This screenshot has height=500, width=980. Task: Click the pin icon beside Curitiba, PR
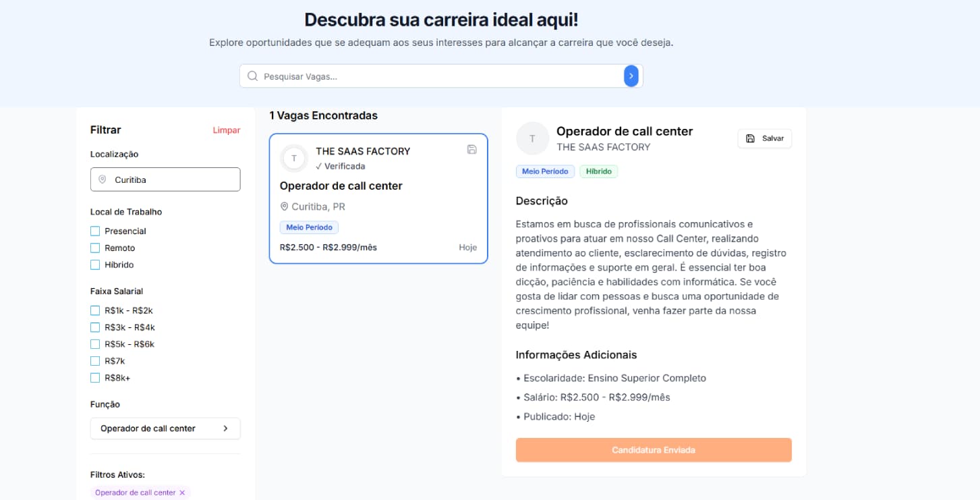tap(284, 206)
